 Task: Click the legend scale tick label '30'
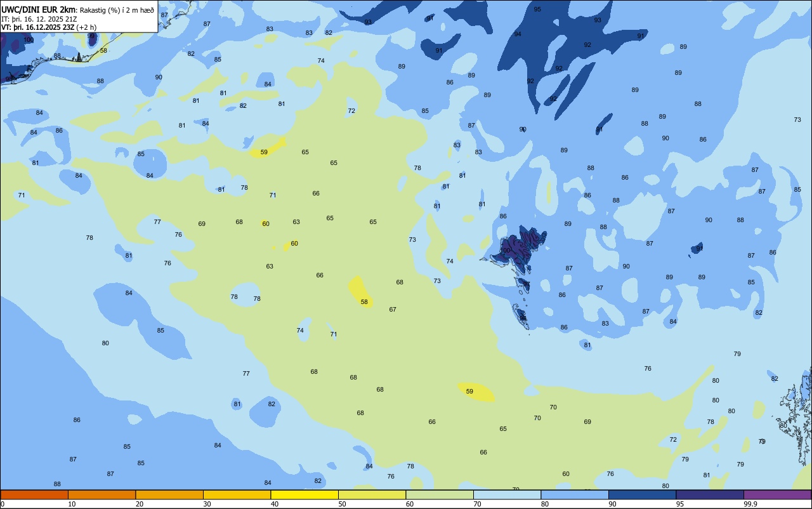tap(207, 505)
